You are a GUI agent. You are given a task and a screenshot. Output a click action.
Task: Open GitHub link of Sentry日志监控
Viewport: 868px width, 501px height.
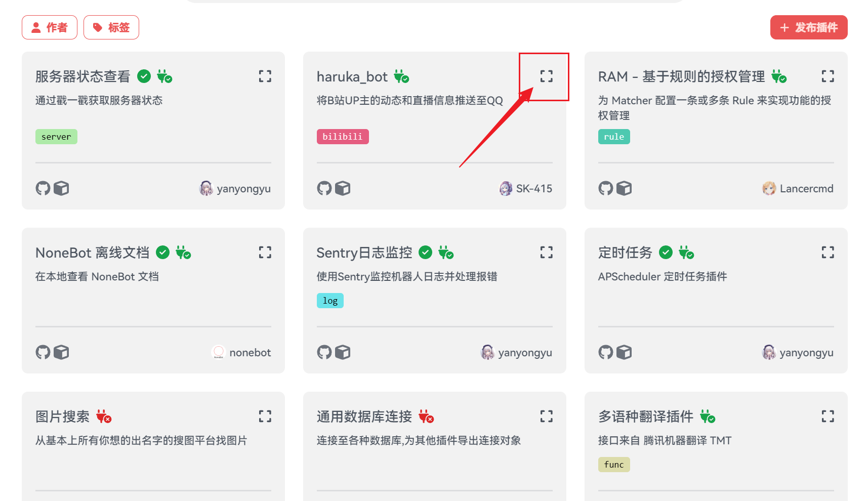coord(324,352)
